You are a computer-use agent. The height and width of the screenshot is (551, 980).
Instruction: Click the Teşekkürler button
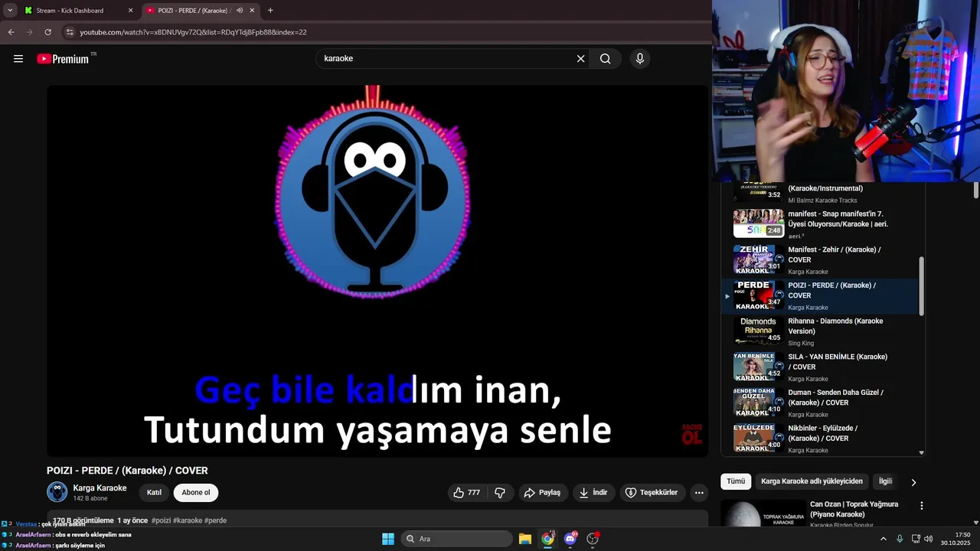point(652,493)
